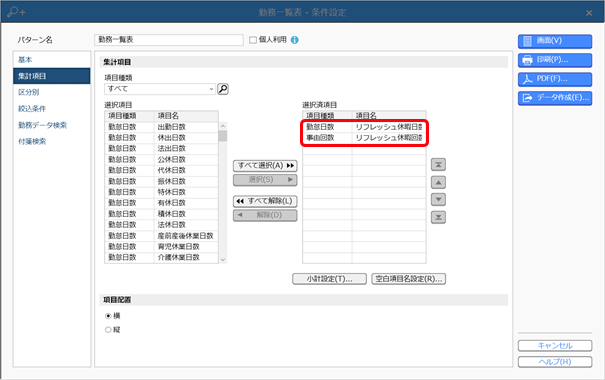Click the 印刷(P)... button
This screenshot has height=380, width=605.
tap(554, 60)
